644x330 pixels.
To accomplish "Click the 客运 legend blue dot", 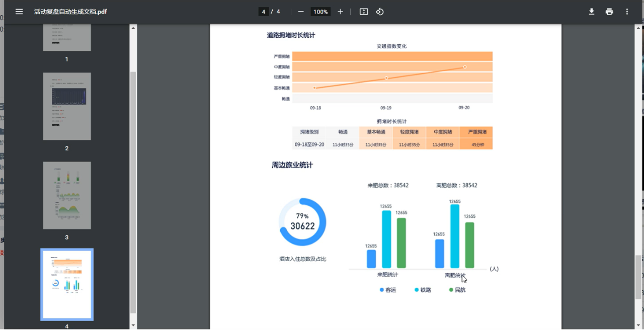I will coord(382,290).
